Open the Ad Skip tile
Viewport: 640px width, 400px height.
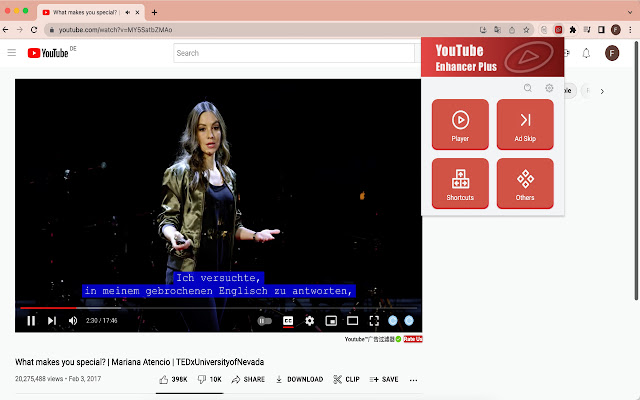[x=525, y=125]
